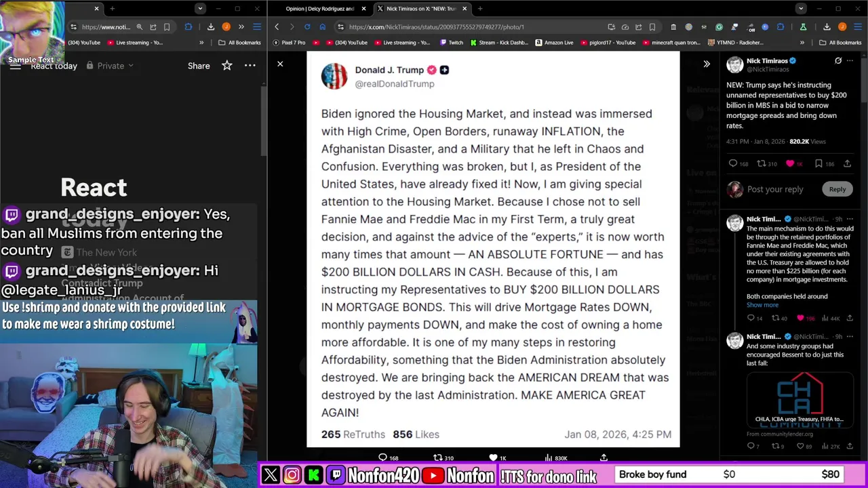Open a new tab in the right browser
Viewport: 868px width, 488px height.
(480, 9)
